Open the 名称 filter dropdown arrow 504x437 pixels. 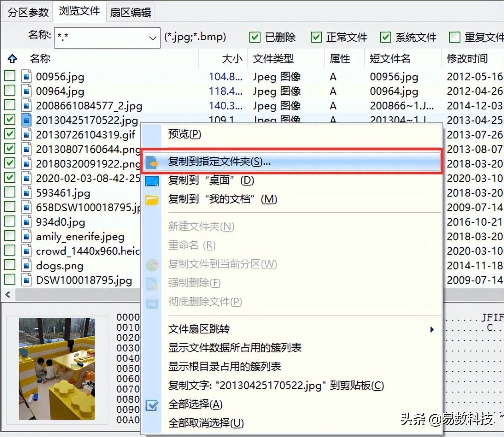point(152,38)
